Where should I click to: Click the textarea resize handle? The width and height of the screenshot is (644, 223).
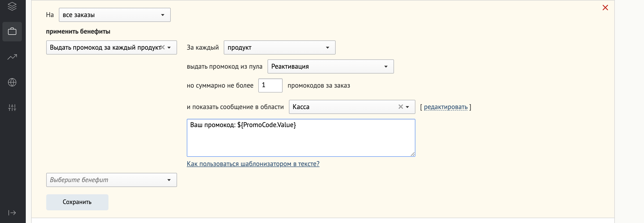412,154
